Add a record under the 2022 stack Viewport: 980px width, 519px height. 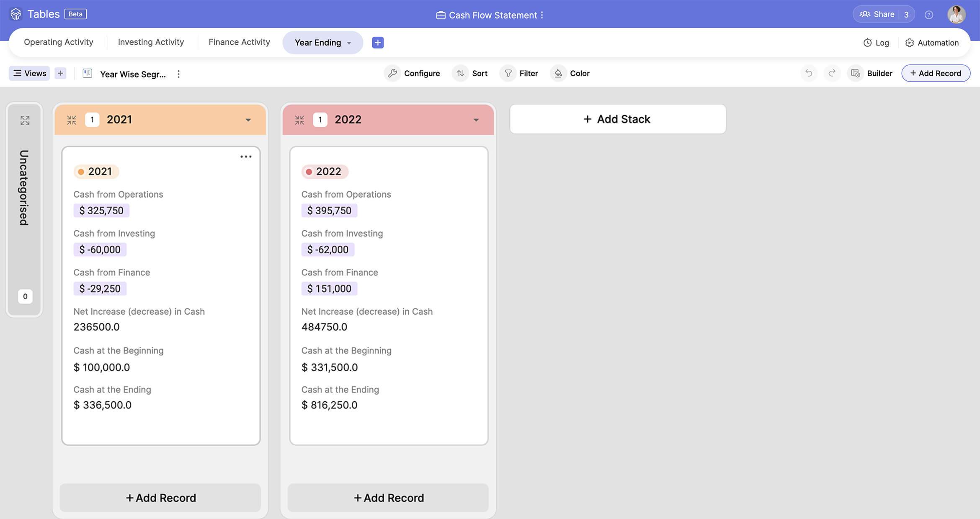pyautogui.click(x=388, y=498)
